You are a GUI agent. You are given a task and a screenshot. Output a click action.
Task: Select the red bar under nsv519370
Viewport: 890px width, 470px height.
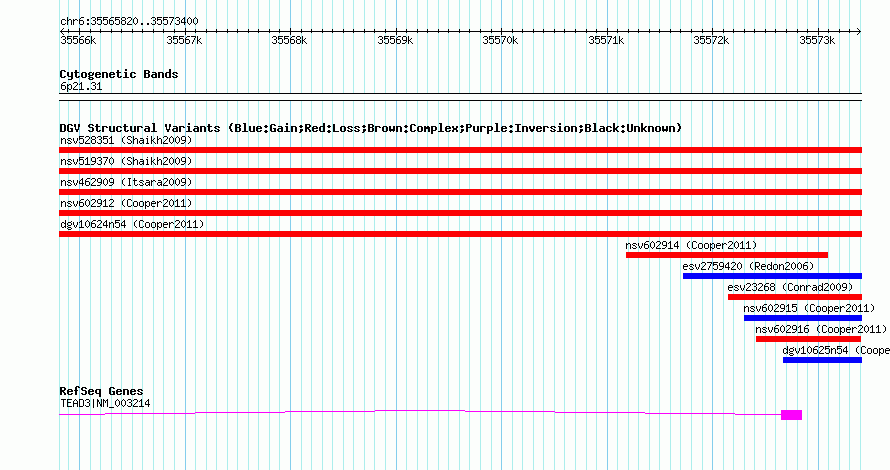pos(460,171)
